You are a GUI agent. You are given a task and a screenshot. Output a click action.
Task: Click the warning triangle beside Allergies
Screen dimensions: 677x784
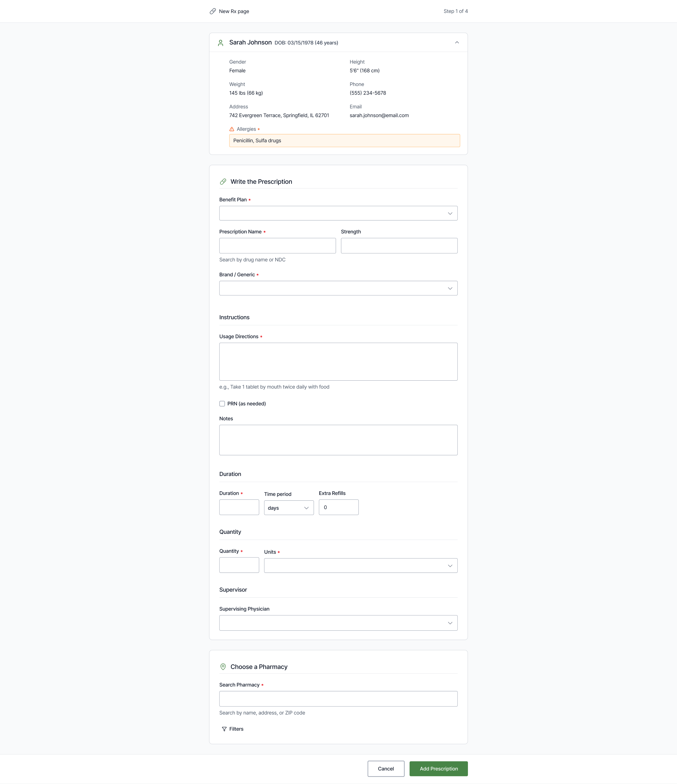tap(232, 129)
